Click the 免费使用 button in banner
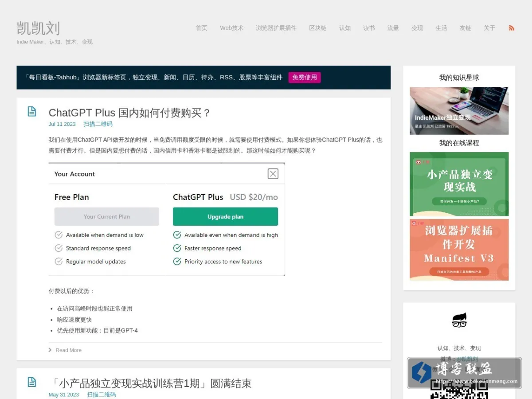This screenshot has height=399, width=532. [305, 77]
